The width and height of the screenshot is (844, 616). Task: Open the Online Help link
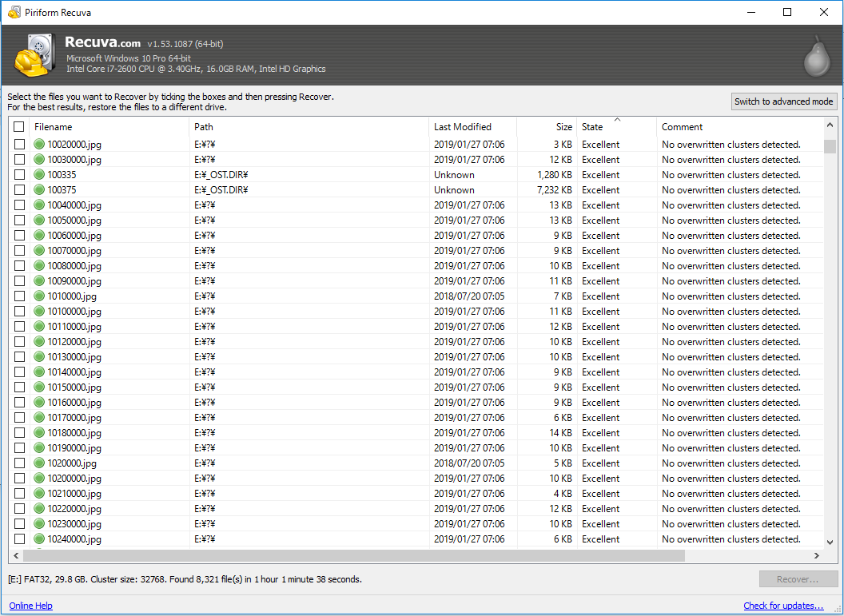(30, 606)
